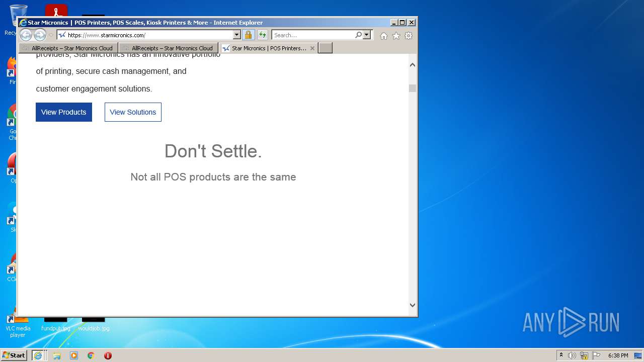Click the vertical scrollbar thumb

coord(413,88)
